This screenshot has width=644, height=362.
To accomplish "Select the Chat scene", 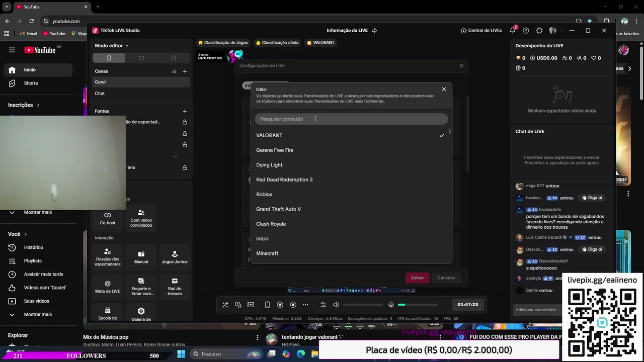I will click(141, 94).
